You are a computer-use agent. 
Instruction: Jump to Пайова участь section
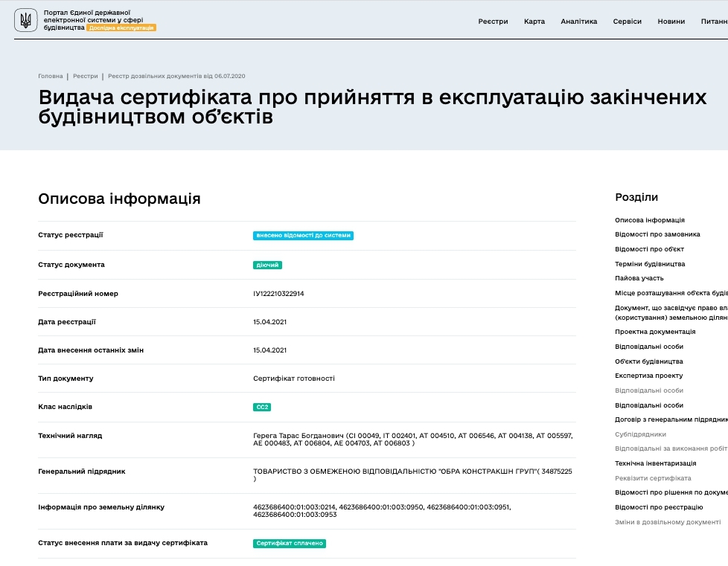point(639,278)
